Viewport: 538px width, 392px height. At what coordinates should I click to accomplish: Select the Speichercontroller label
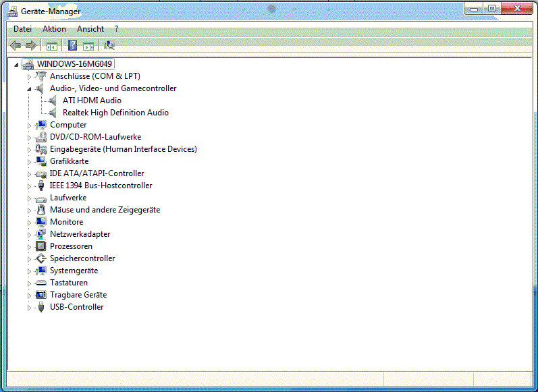point(82,258)
